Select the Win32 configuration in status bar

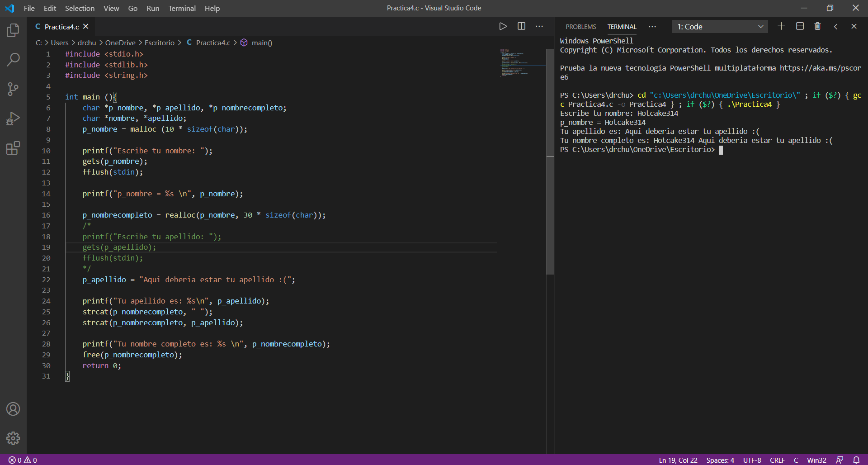point(816,460)
